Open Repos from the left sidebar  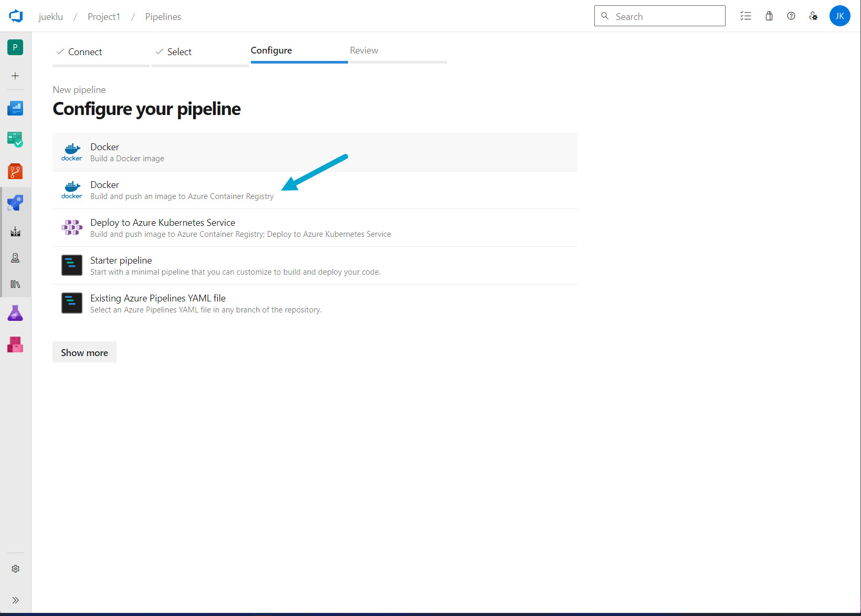click(15, 171)
